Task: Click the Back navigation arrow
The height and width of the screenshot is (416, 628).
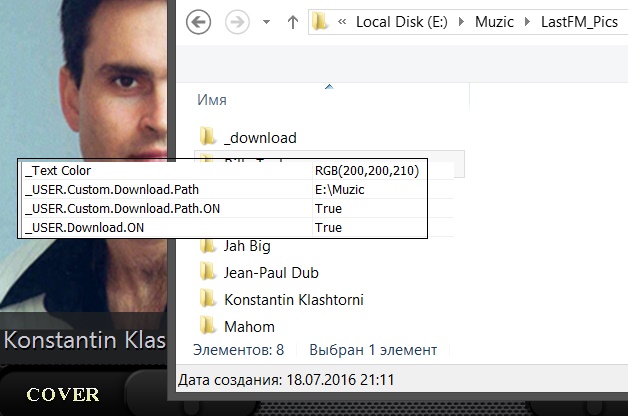Action: click(x=198, y=22)
